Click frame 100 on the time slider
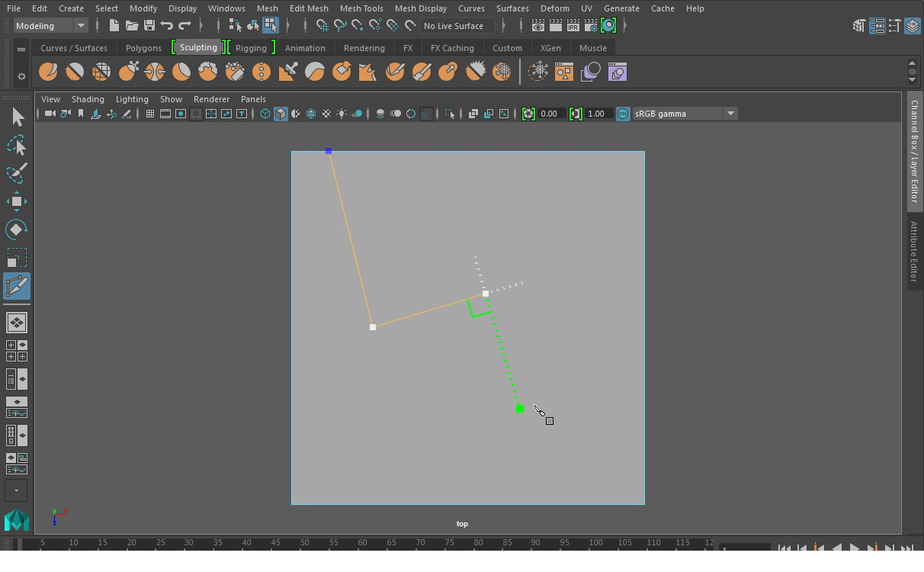Screen dimensions: 924x572 tap(595, 543)
